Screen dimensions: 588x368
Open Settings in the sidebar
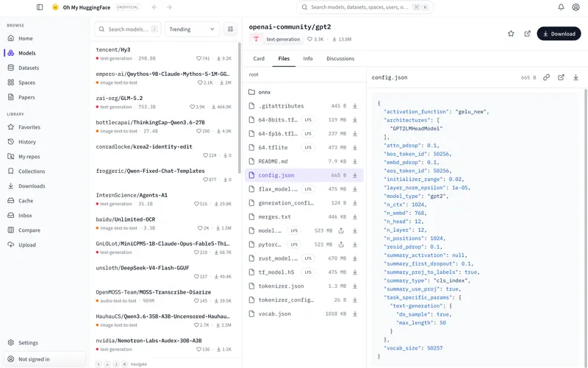(45, 343)
